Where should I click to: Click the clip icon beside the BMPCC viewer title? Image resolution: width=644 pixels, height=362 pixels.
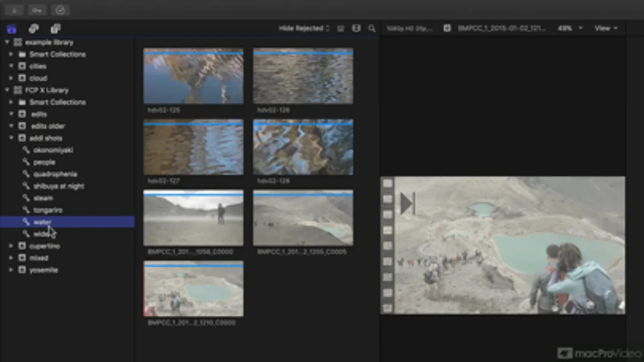coord(447,28)
